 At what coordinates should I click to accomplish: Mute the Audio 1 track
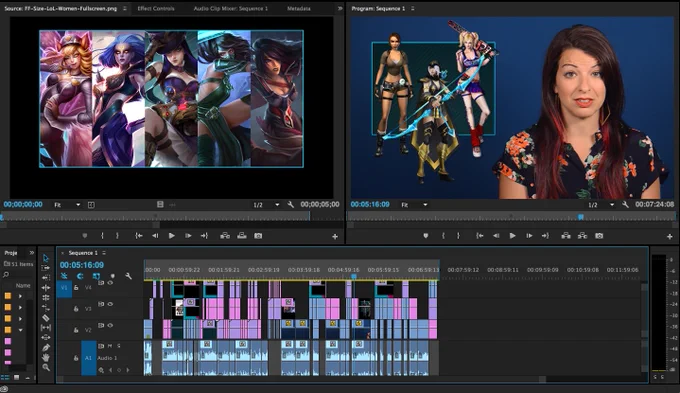point(110,346)
